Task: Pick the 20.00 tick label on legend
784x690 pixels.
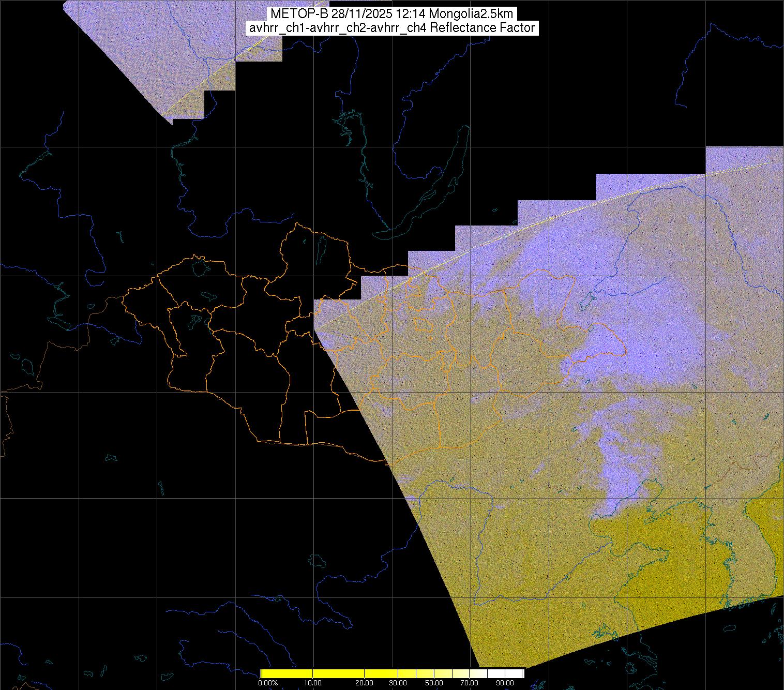Action: pos(365,684)
